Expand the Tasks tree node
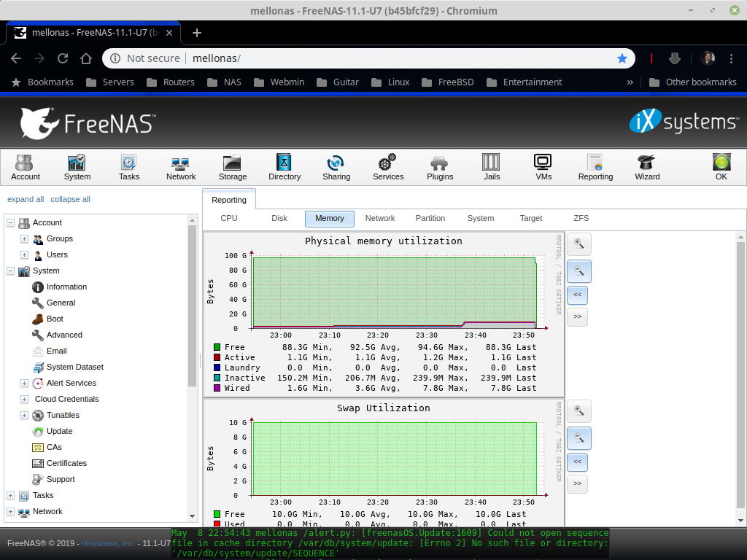This screenshot has height=560, width=747. (x=10, y=496)
